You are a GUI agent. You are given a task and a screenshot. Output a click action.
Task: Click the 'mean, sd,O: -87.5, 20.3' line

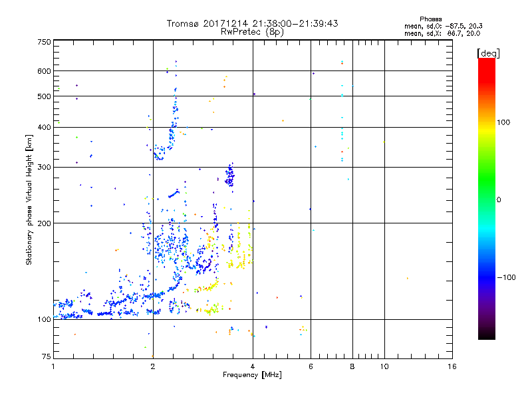point(444,26)
